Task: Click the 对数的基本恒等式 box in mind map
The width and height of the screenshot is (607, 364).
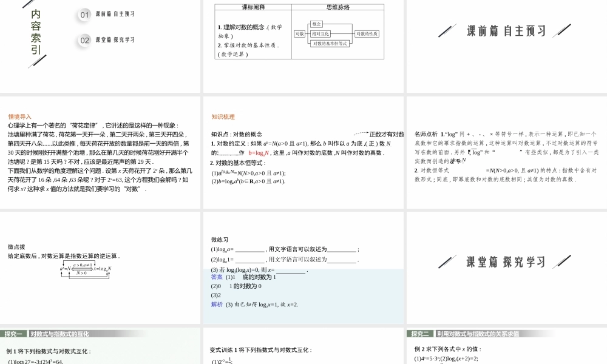Action: tap(330, 43)
